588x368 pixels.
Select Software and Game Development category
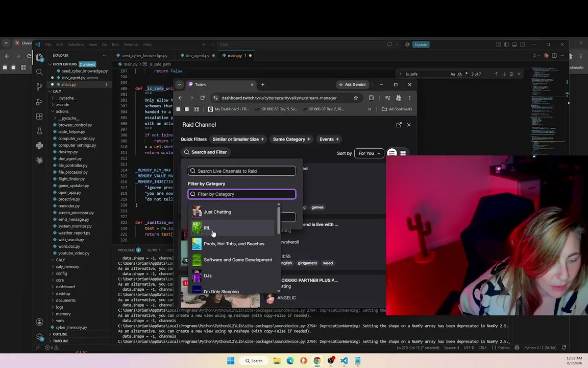[233, 260]
